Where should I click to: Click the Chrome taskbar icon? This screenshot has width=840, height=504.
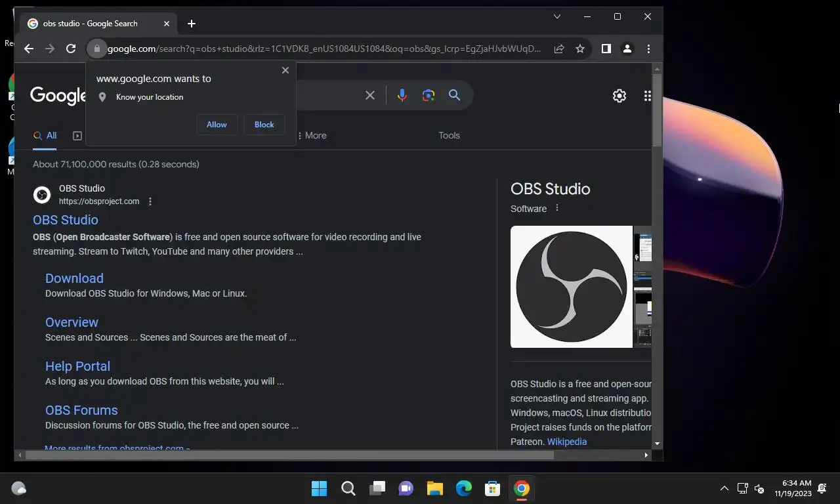pyautogui.click(x=522, y=488)
